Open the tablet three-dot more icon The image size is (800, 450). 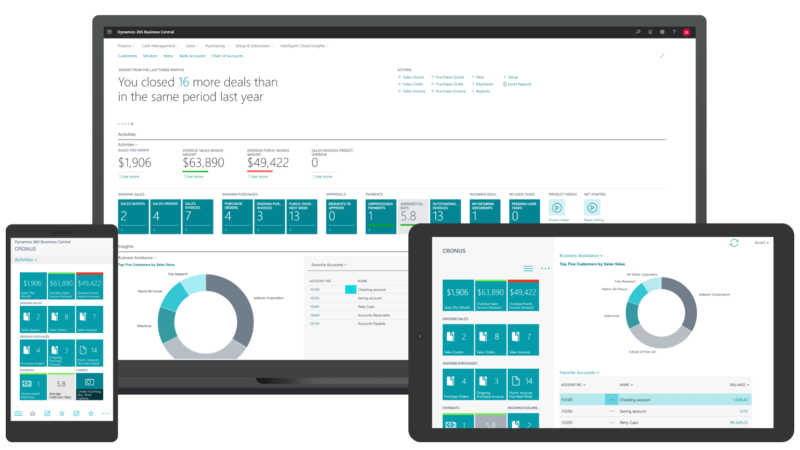(x=545, y=268)
